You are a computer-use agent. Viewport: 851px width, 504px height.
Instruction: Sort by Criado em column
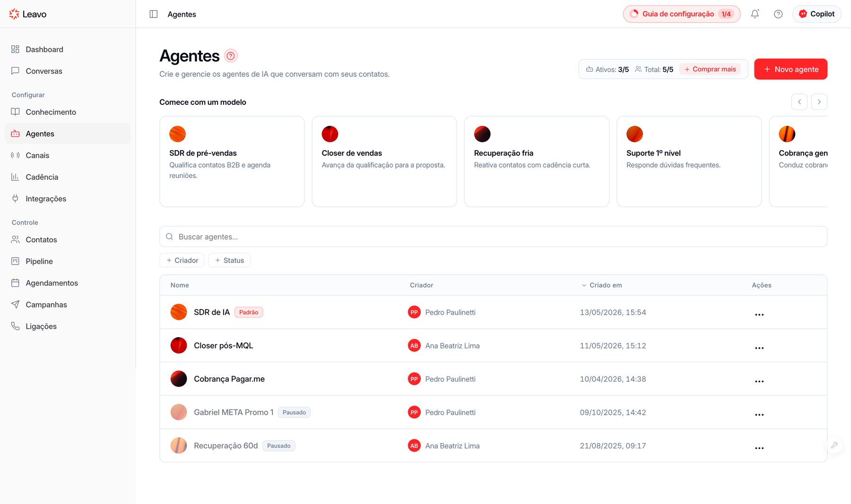[x=601, y=285]
